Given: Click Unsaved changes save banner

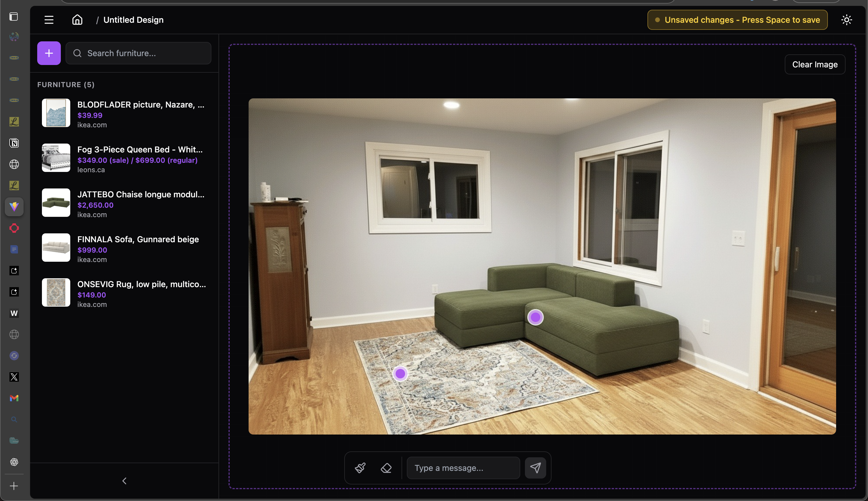Looking at the screenshot, I should (x=737, y=19).
